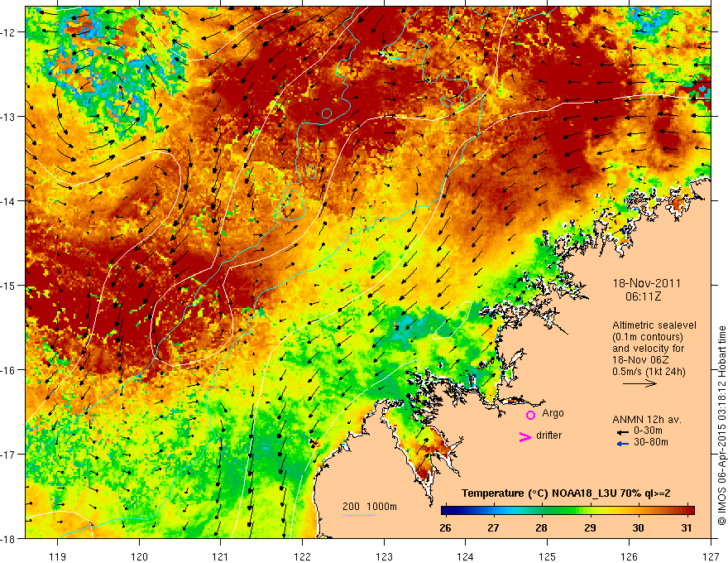Click the magenta drifter marker in legend
Viewport: 728px width, 563px height.
pyautogui.click(x=524, y=436)
